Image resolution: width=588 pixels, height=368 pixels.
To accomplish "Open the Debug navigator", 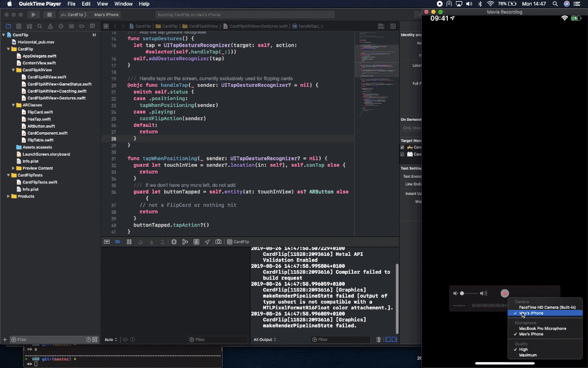I will 71,26.
